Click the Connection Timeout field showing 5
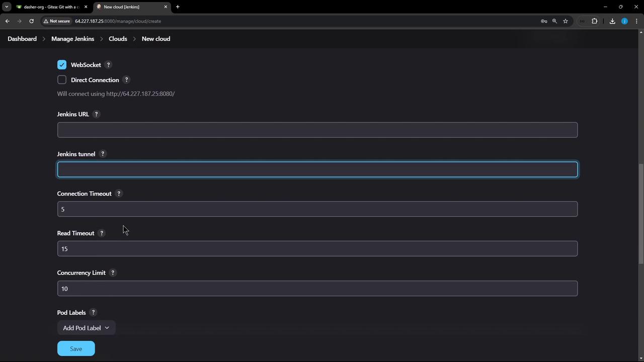 point(317,209)
